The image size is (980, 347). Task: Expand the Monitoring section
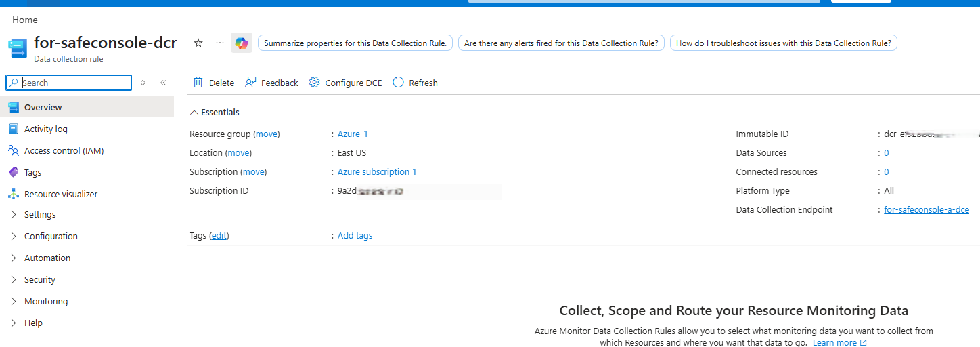[14, 301]
